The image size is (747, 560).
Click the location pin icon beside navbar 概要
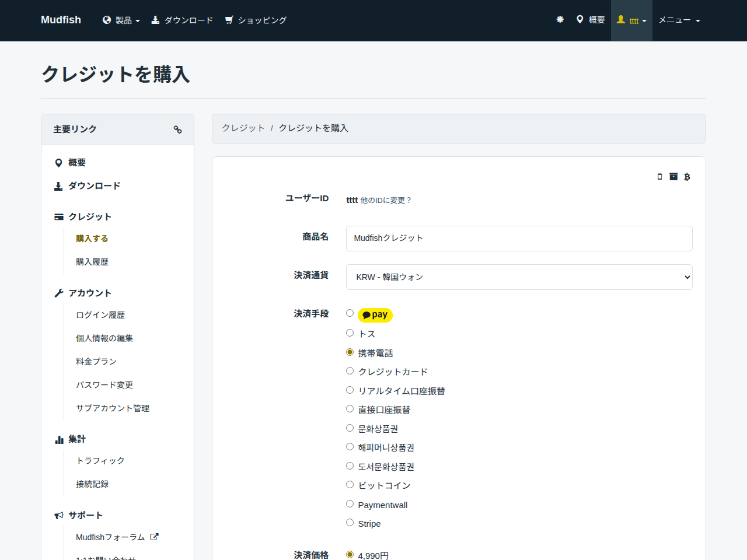point(580,19)
